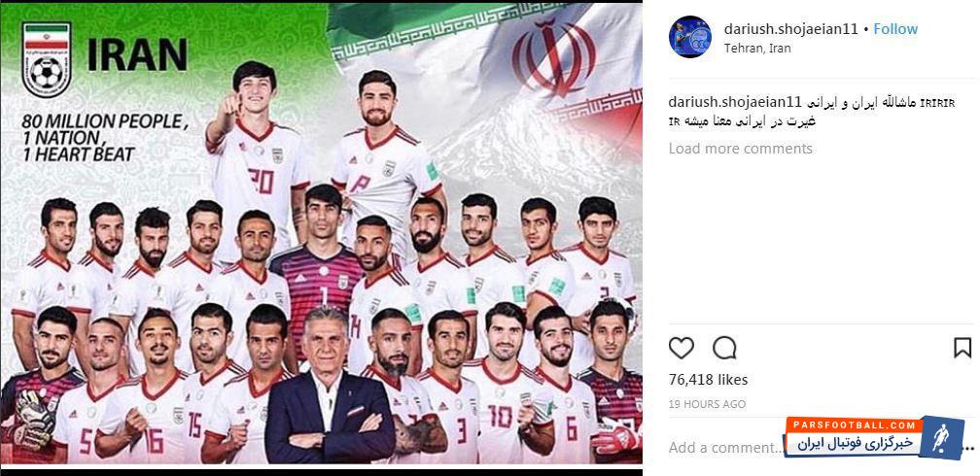Click the red emblem on Iran flag
980x476 pixels.
tap(554, 56)
